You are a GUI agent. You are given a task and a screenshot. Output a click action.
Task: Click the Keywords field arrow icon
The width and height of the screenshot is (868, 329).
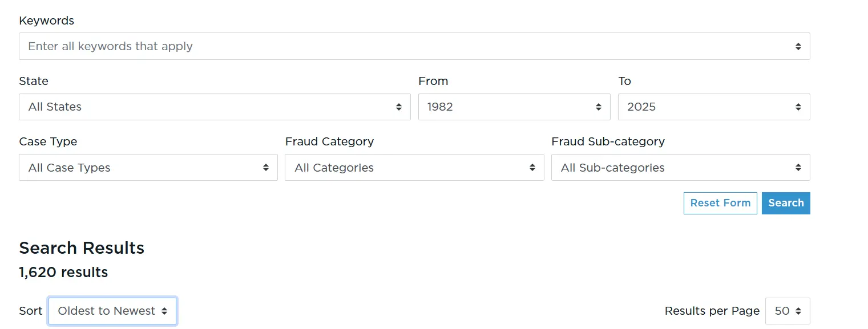tap(798, 46)
